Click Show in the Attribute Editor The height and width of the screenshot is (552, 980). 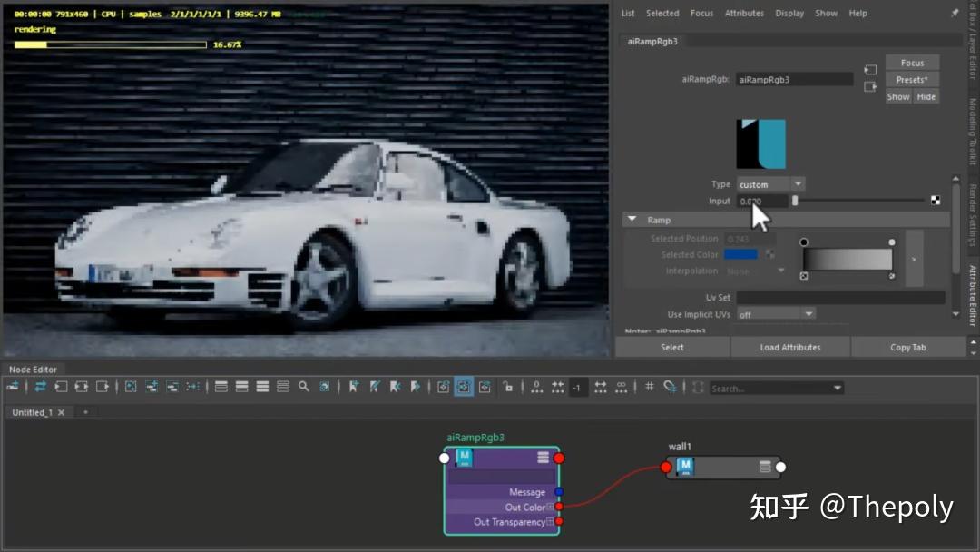point(897,96)
